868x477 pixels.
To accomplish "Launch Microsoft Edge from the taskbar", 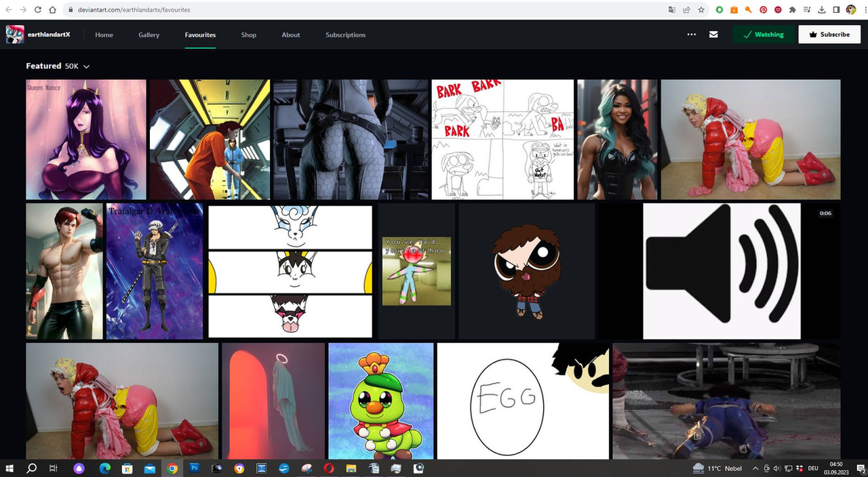I will pyautogui.click(x=105, y=468).
